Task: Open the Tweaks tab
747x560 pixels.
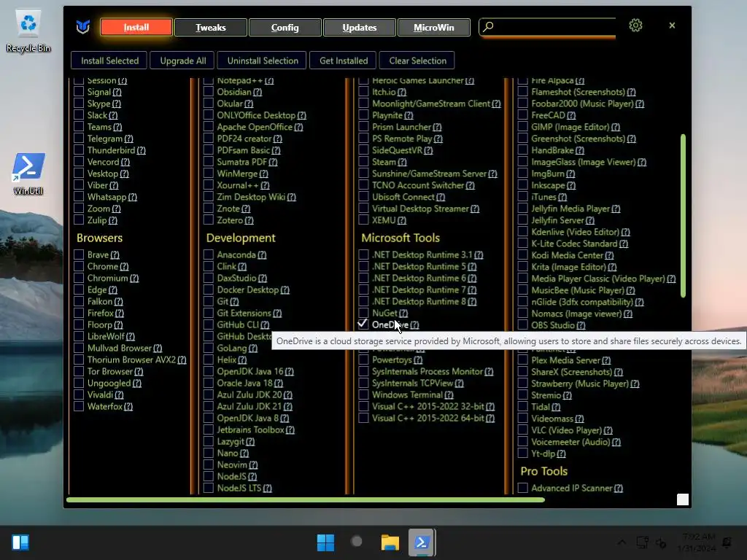Action: point(211,27)
